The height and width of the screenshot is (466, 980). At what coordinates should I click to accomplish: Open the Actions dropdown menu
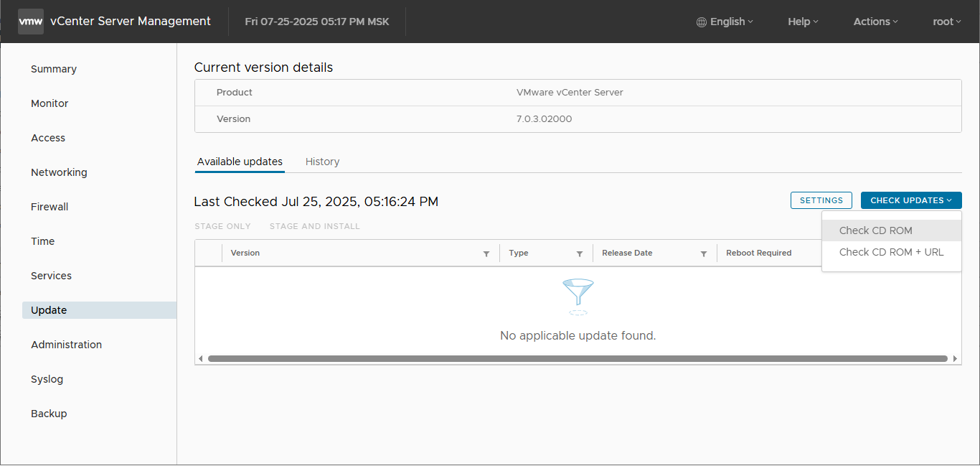tap(875, 22)
